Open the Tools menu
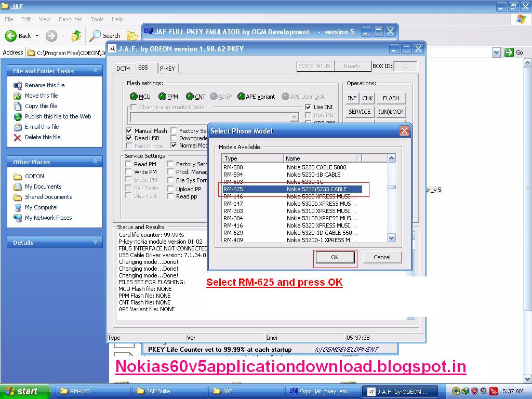The height and width of the screenshot is (399, 532). [x=97, y=19]
